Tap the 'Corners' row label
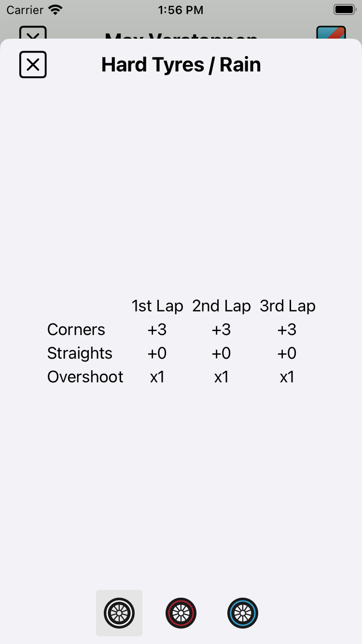This screenshot has height=644, width=362. pos(76,330)
